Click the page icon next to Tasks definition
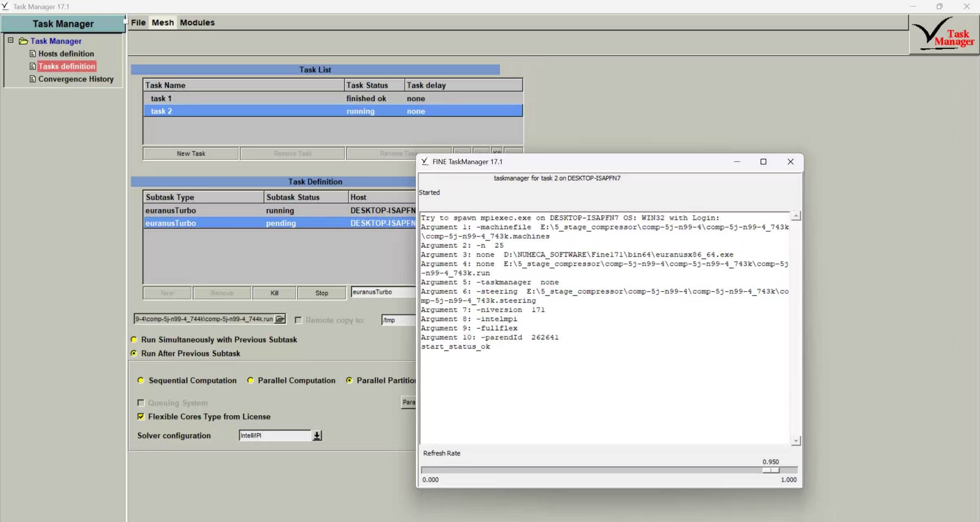The image size is (980, 522). 33,66
